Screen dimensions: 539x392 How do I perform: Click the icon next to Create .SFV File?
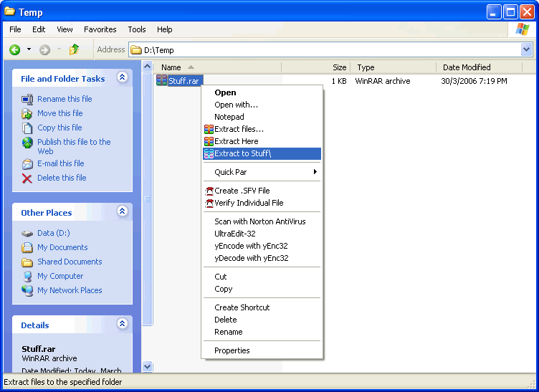[209, 191]
